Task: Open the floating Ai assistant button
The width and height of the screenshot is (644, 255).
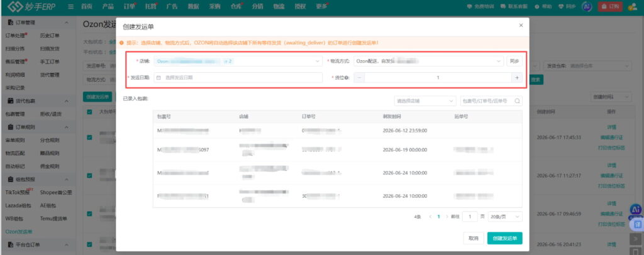Action: pos(636,210)
